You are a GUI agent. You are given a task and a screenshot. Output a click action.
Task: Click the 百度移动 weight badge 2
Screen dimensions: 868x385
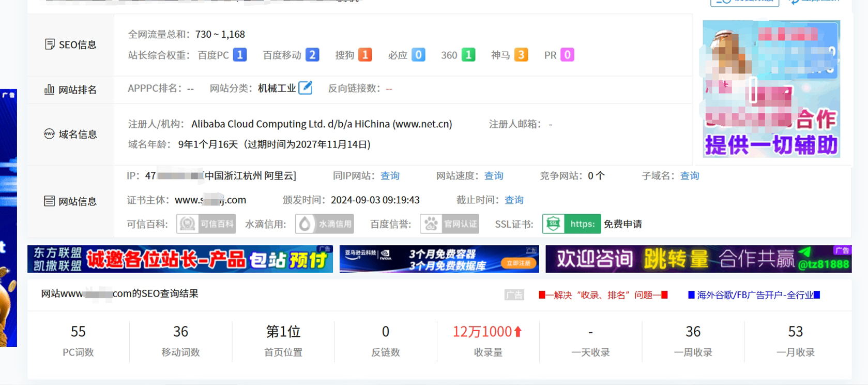[312, 55]
